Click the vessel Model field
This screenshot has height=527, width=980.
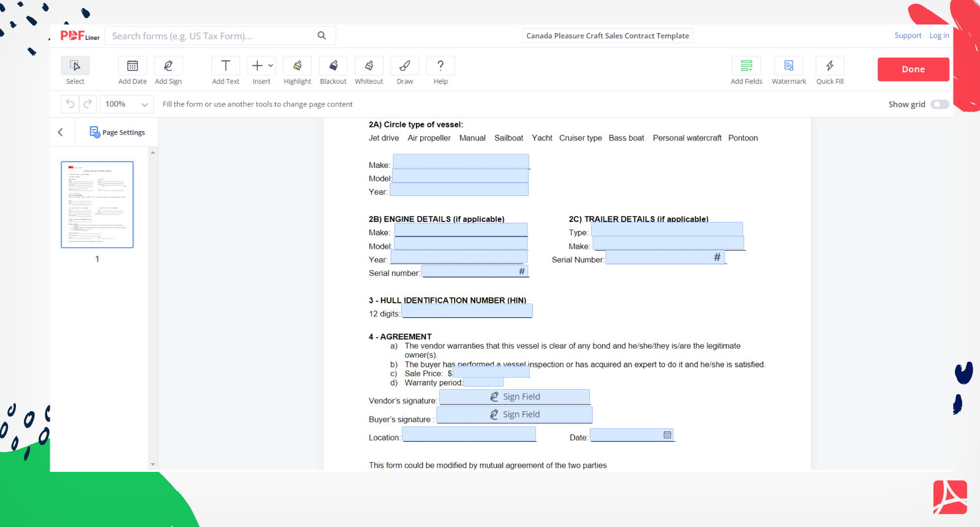point(460,176)
